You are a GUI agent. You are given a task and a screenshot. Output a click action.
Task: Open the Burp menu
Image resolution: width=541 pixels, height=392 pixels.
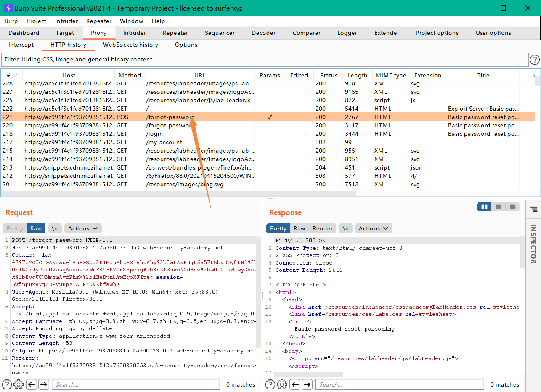click(x=11, y=21)
